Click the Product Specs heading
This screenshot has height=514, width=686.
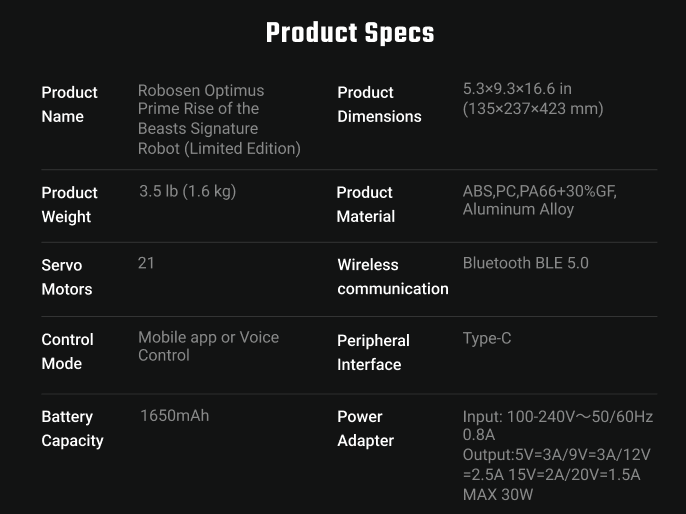[x=350, y=33]
